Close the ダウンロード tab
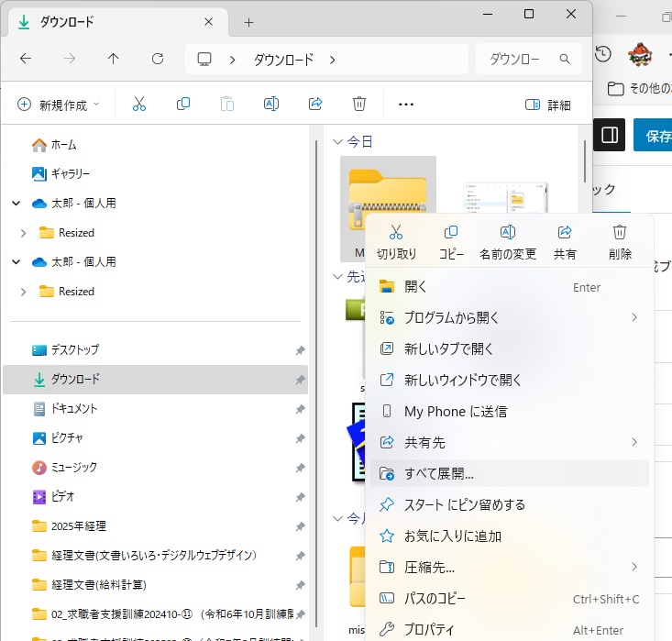The width and height of the screenshot is (672, 641). [x=209, y=22]
